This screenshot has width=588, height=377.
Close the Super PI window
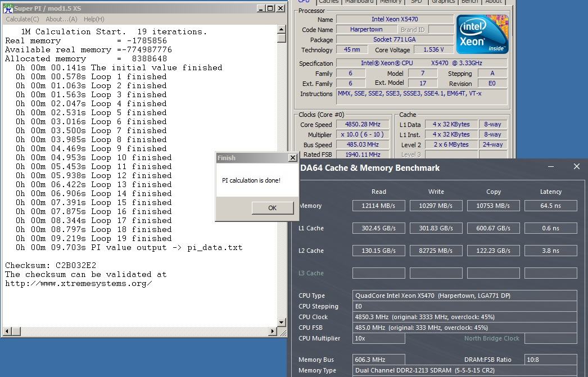pos(280,8)
